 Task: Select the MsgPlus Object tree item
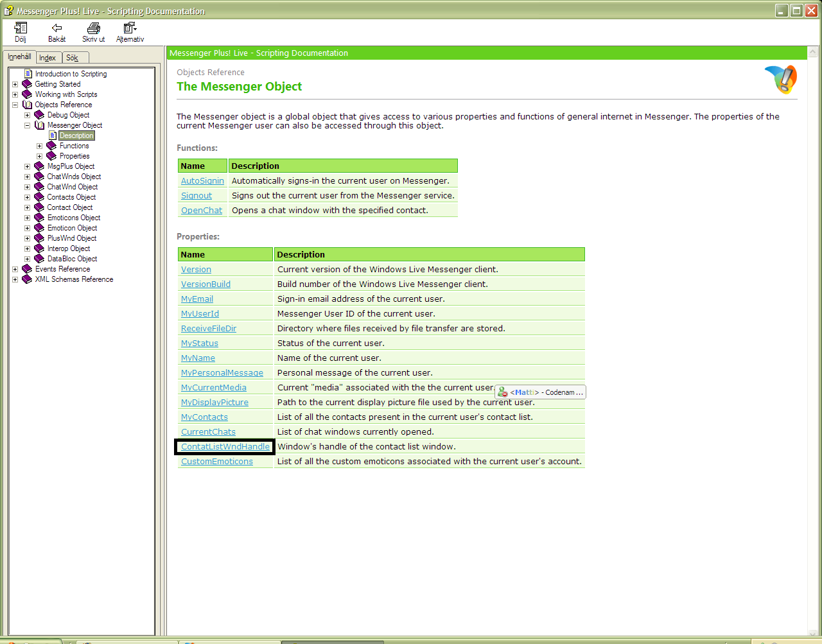(x=71, y=166)
